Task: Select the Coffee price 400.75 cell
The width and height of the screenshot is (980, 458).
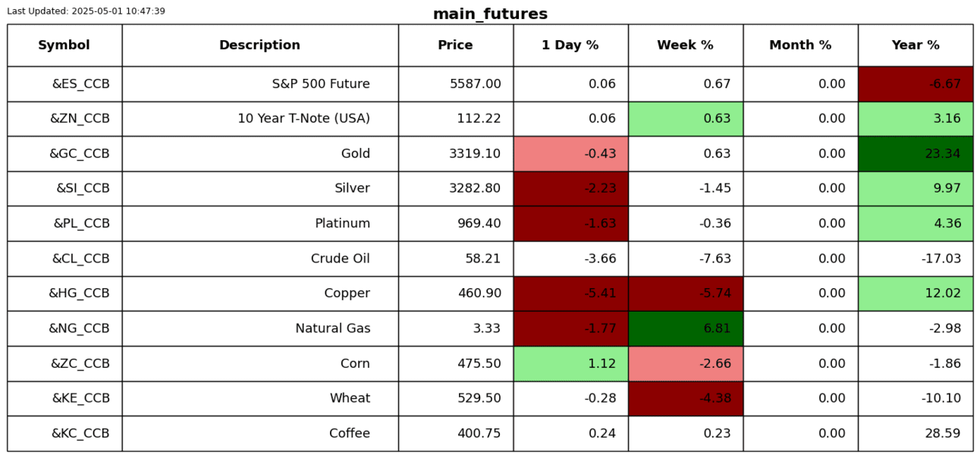Action: (455, 434)
